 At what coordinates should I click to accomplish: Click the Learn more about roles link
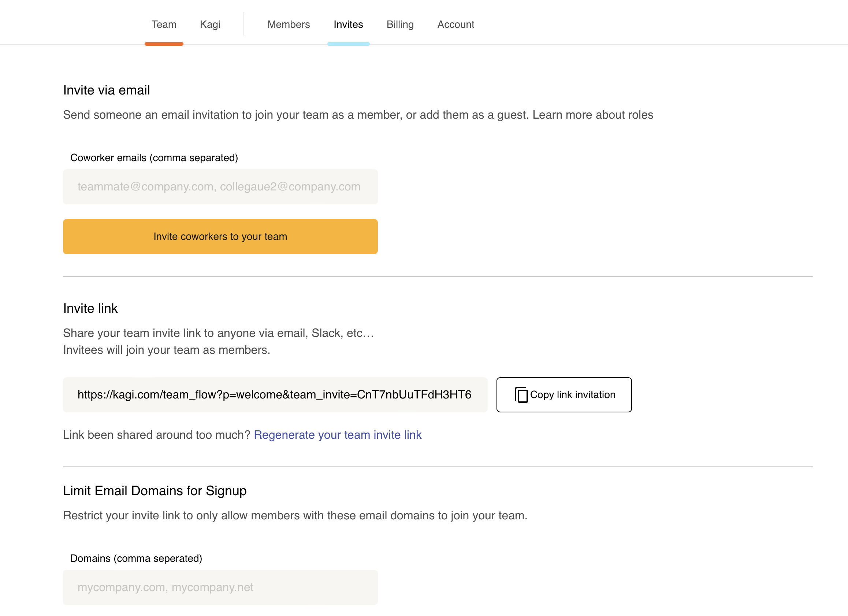(593, 115)
